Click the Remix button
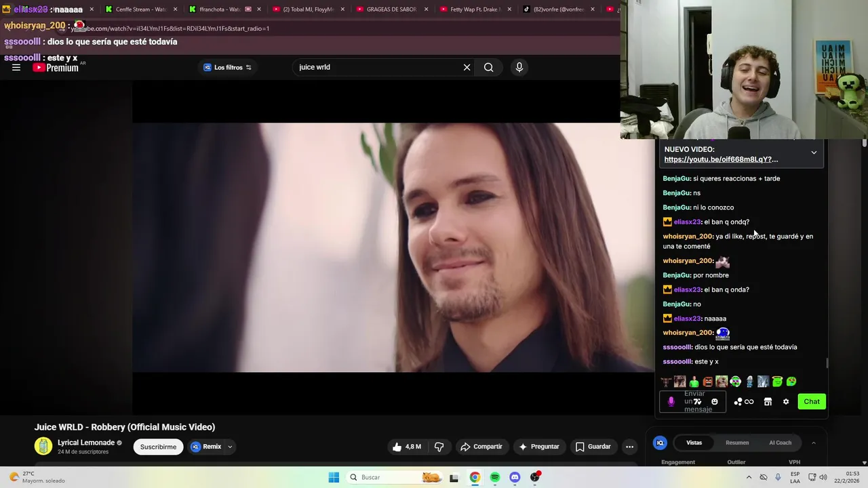The height and width of the screenshot is (488, 868). (x=206, y=447)
